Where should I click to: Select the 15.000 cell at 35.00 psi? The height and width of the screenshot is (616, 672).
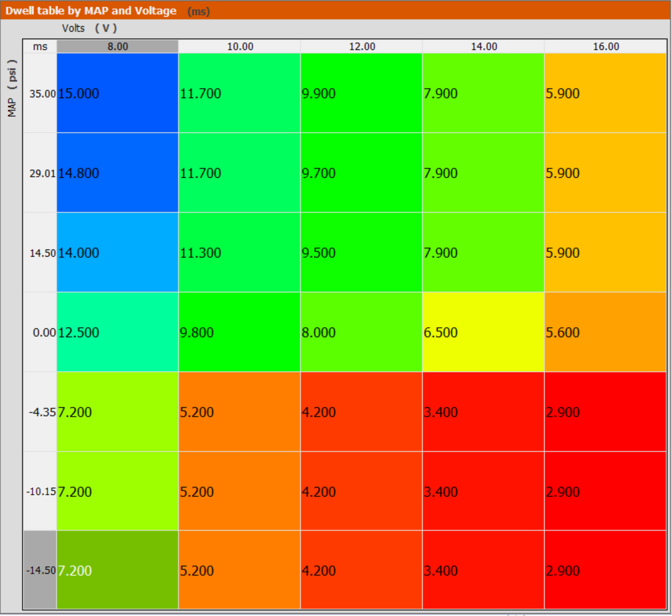(x=117, y=93)
